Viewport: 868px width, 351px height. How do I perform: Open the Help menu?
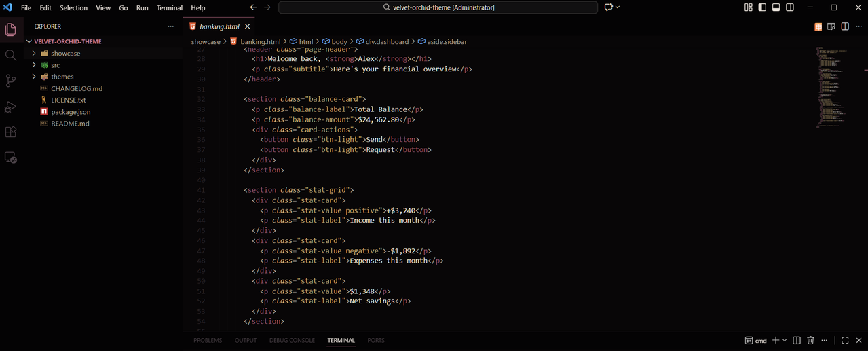pyautogui.click(x=198, y=7)
